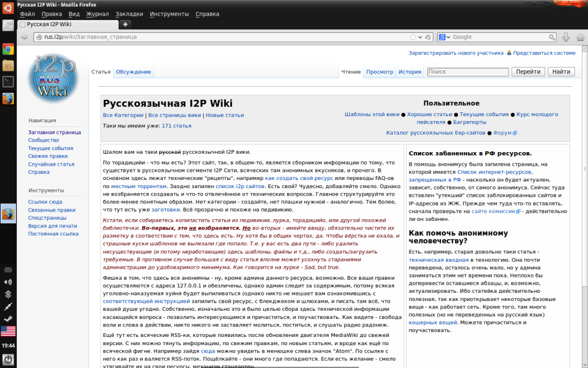Open the terminal from the dock

8,82
